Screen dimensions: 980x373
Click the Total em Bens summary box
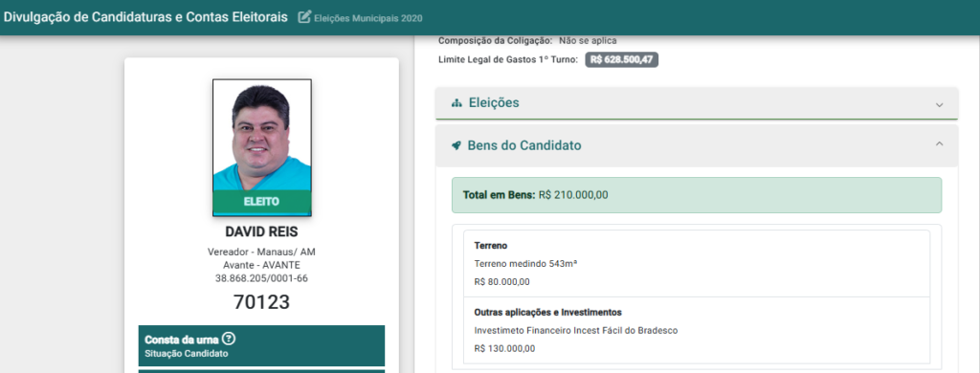697,195
